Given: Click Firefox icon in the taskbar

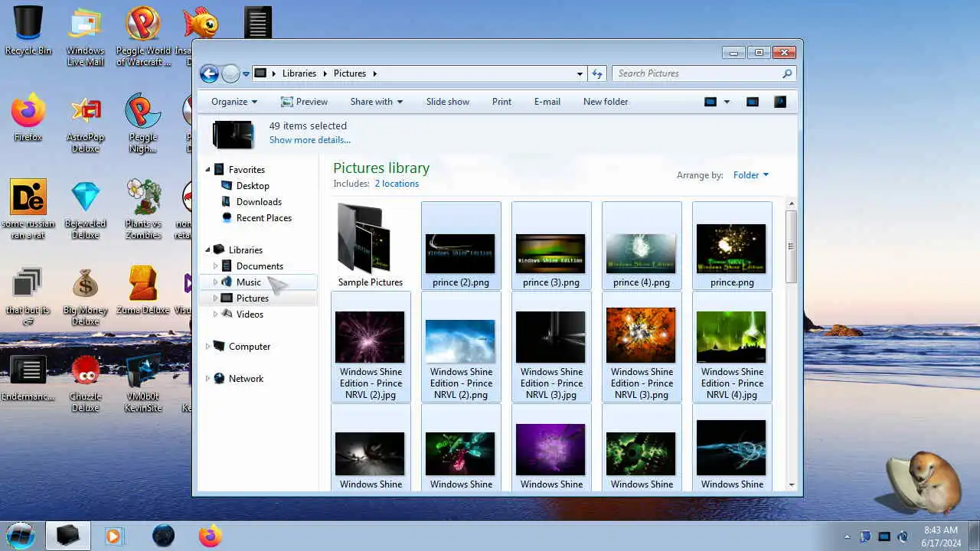Looking at the screenshot, I should 211,536.
